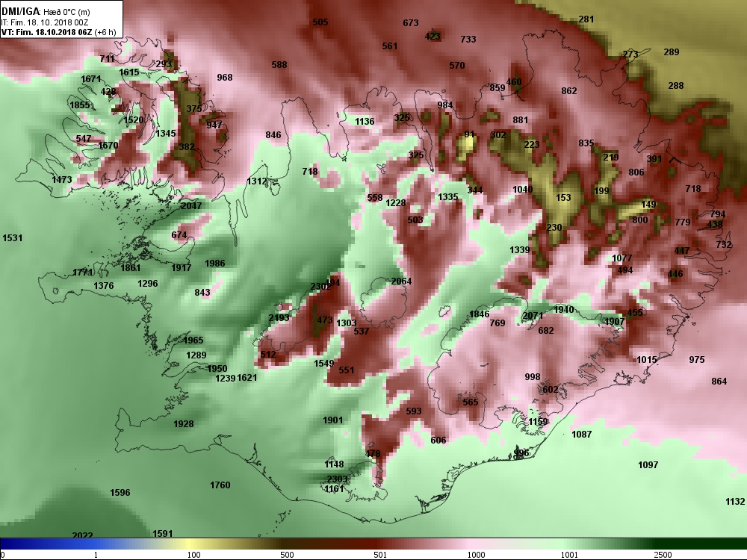Viewport: 747px width, 560px height.
Task: Select the map label '1087'
Action: tap(582, 434)
